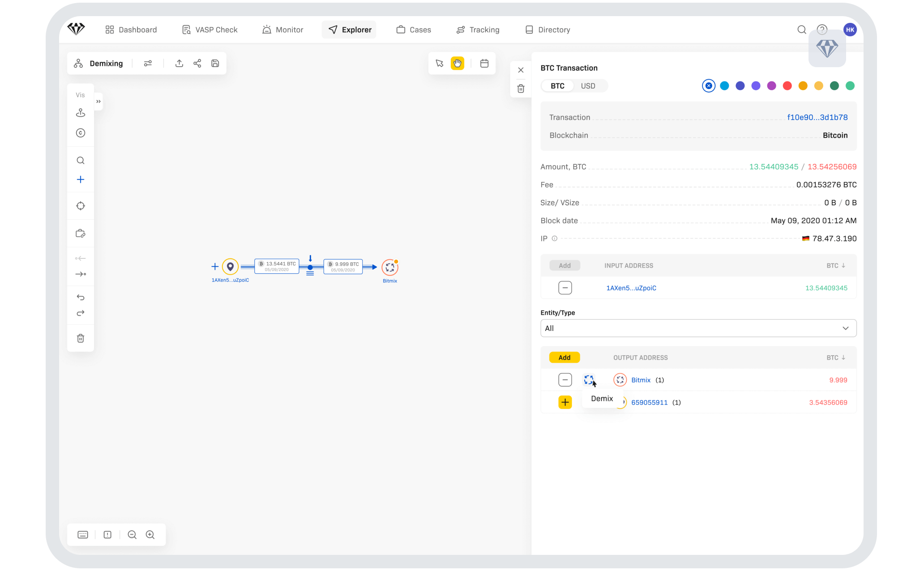Open the Entity/Type All dropdown

point(698,328)
